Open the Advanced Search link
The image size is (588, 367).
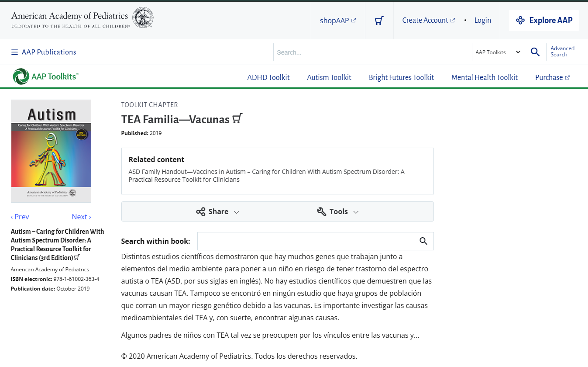pyautogui.click(x=562, y=52)
